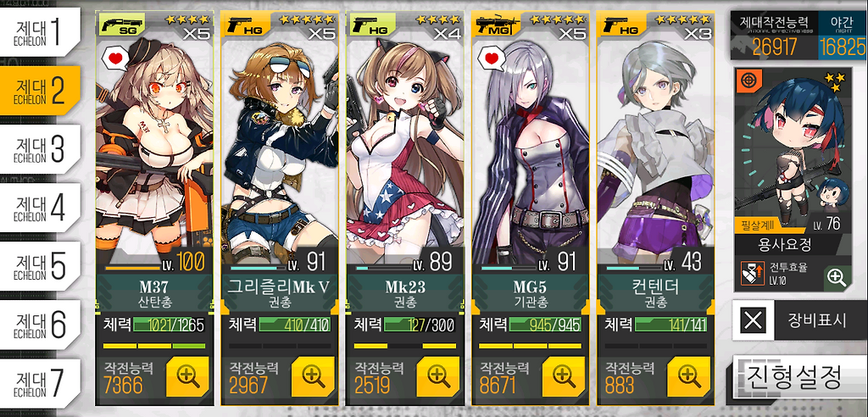Click Mk23 green health bar
Image resolution: width=868 pixels, height=417 pixels.
point(404,325)
